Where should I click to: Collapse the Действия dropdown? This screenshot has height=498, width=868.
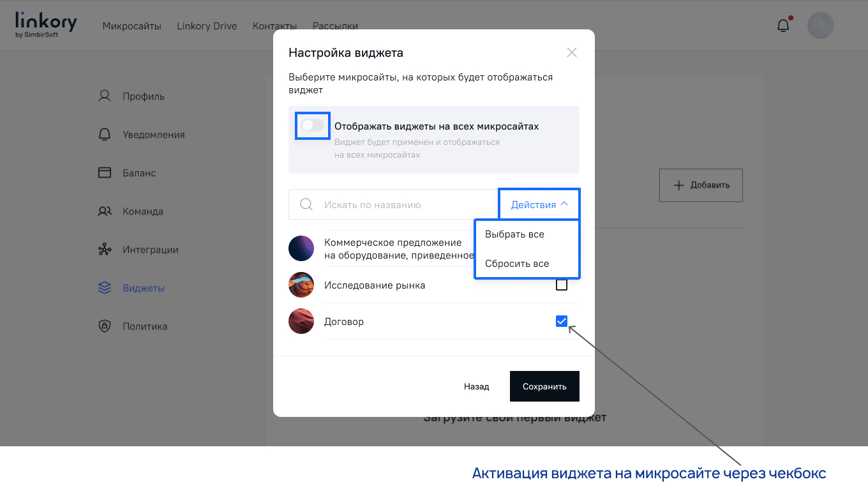coord(539,203)
